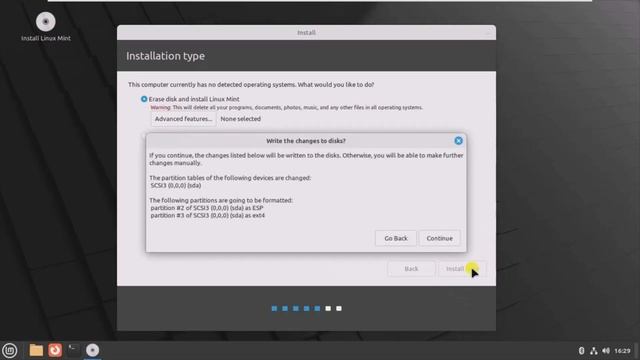Select the installer disc icon in taskbar
This screenshot has height=360, width=640.
[x=93, y=350]
